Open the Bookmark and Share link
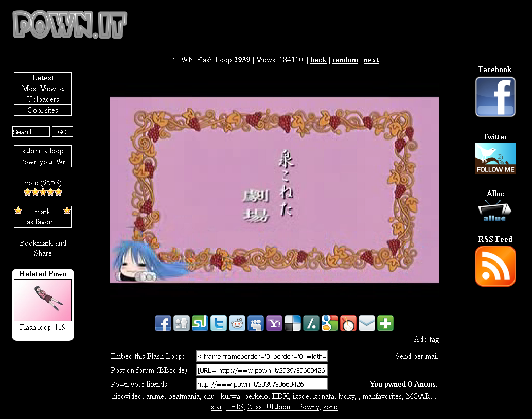 click(x=43, y=248)
